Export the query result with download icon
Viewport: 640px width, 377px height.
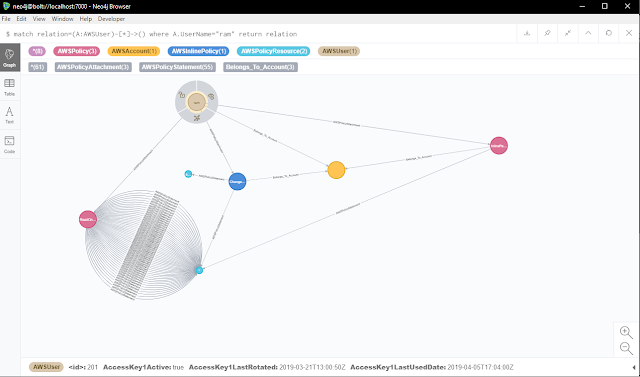click(x=527, y=33)
